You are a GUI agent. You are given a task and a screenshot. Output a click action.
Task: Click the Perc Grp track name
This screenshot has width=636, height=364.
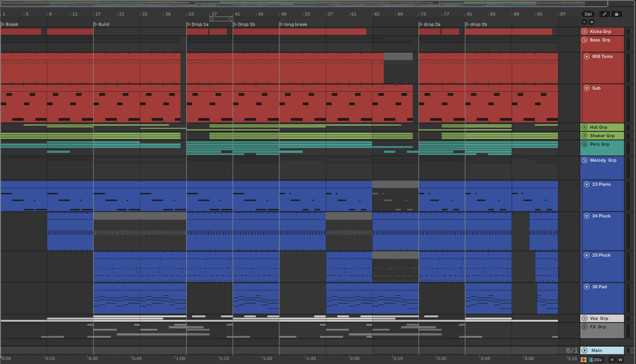click(x=599, y=144)
